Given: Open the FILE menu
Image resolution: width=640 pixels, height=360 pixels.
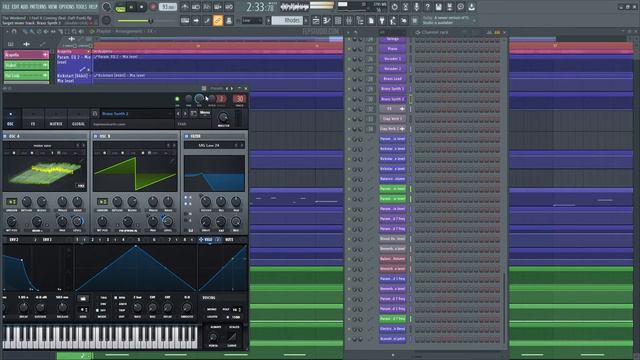Looking at the screenshot, I should pyautogui.click(x=6, y=7).
